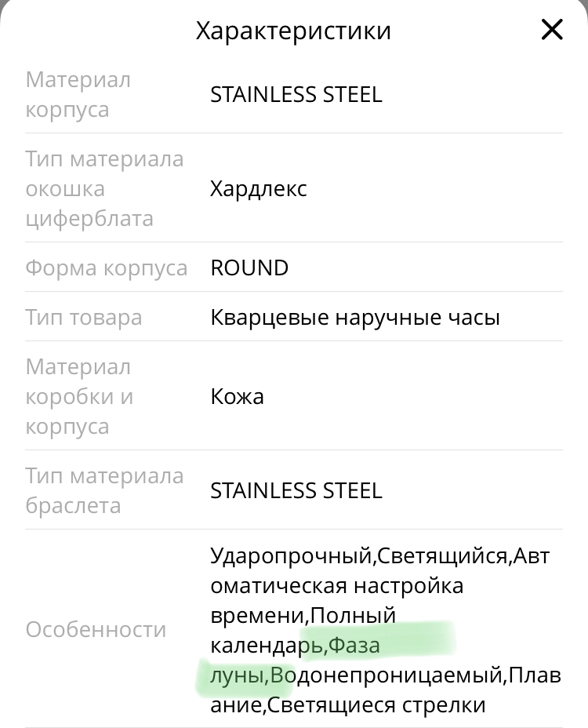This screenshot has width=588, height=728.
Task: Click Кварцевые наручные часы value
Action: 355,317
